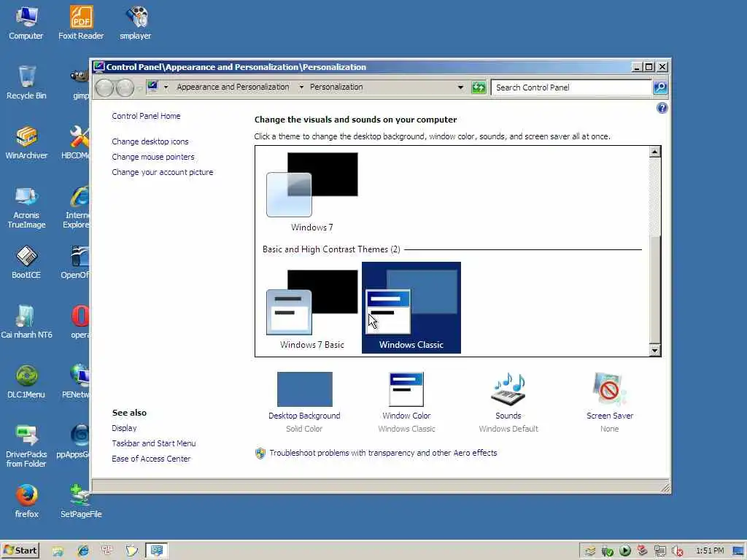Open Computer desktop icon
The image size is (747, 560).
26,23
